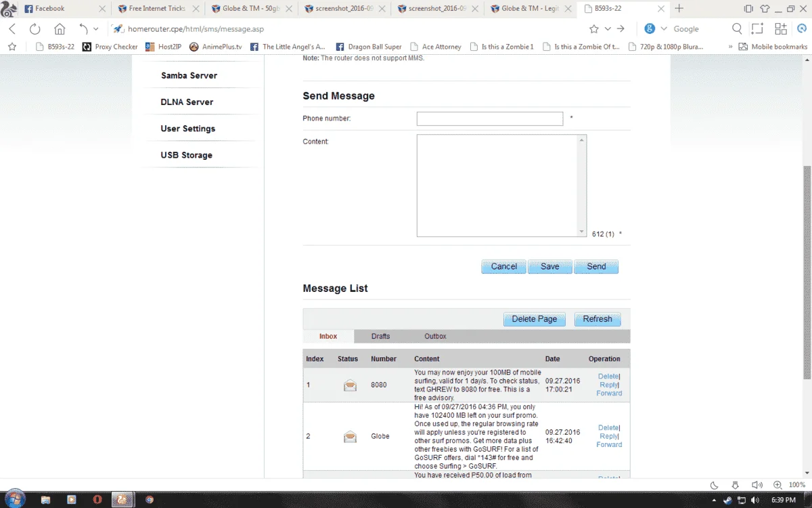Click the magnifier search icon
The height and width of the screenshot is (508, 812).
[x=738, y=29]
